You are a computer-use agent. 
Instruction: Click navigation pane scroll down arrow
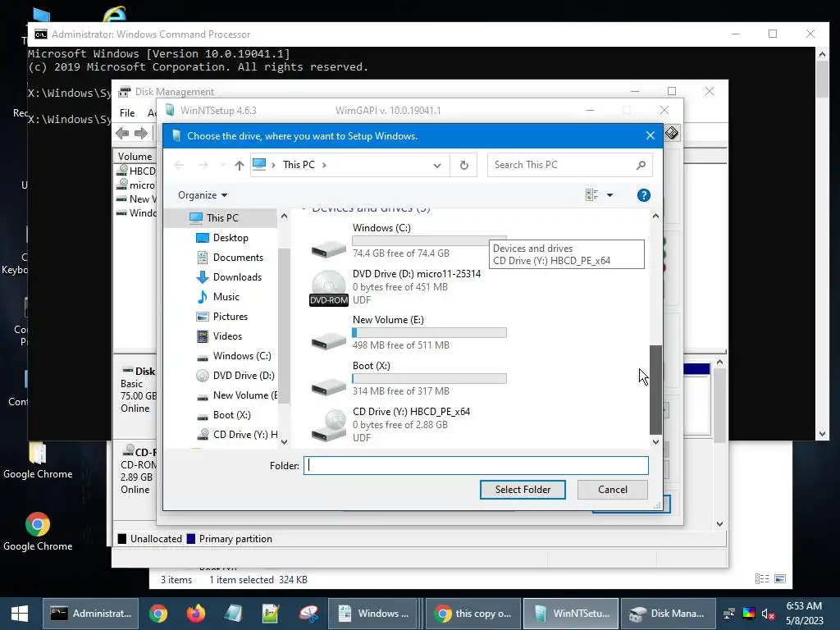pyautogui.click(x=284, y=442)
